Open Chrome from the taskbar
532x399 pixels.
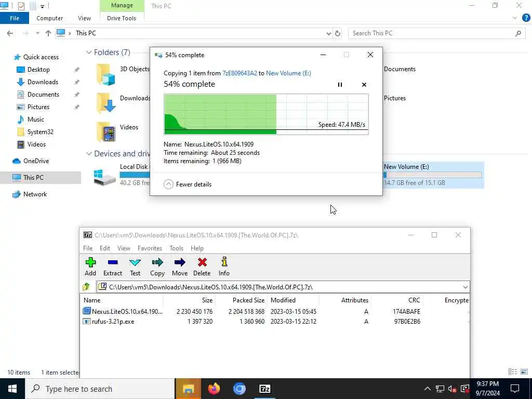(x=239, y=389)
